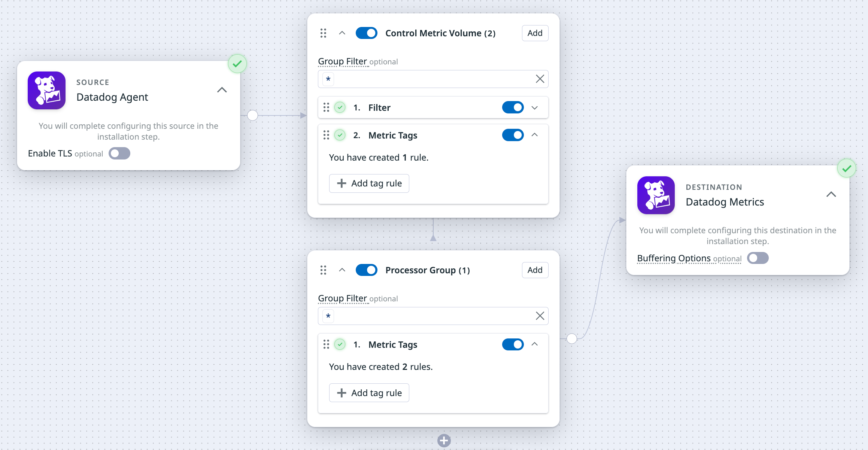Expand the Filter processor chevron

point(534,107)
